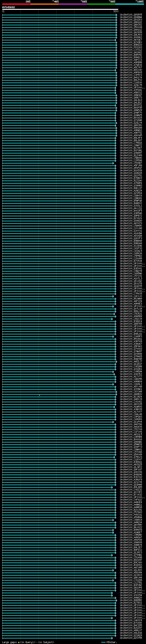Click the cyan alignment bar for UniRef100_Q9SRV5
The image size is (146, 644).
(x=60, y=15)
